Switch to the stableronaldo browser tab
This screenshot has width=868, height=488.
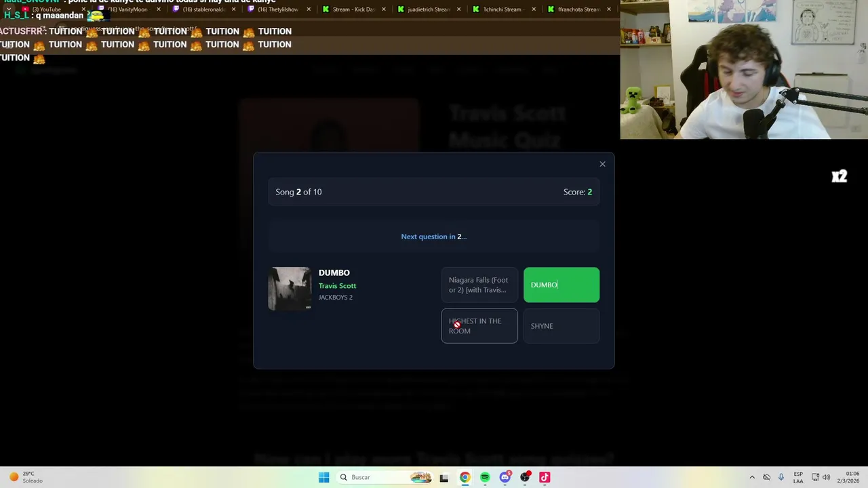click(x=203, y=9)
